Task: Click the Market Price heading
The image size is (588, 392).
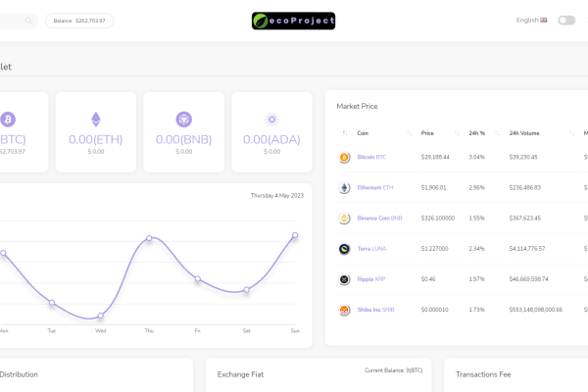Action: (x=357, y=106)
